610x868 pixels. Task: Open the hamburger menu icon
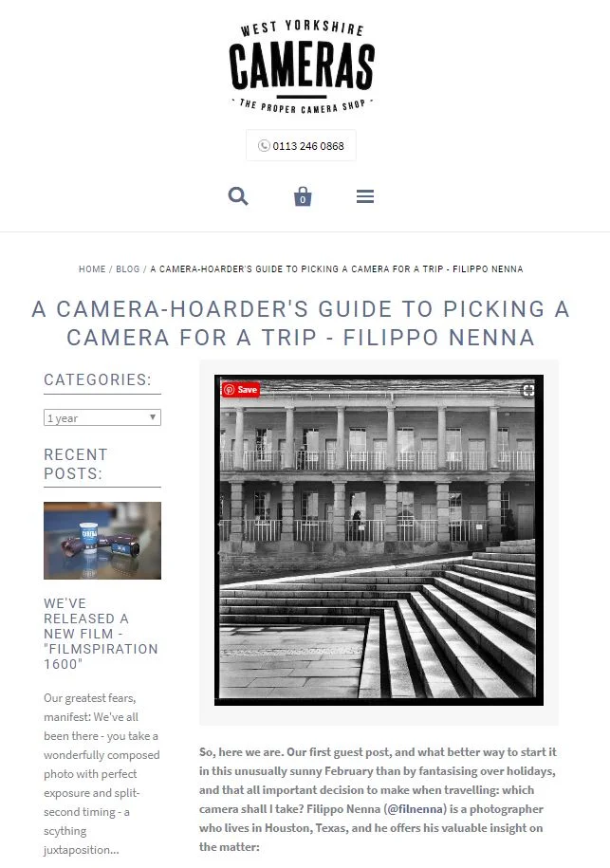pos(365,196)
